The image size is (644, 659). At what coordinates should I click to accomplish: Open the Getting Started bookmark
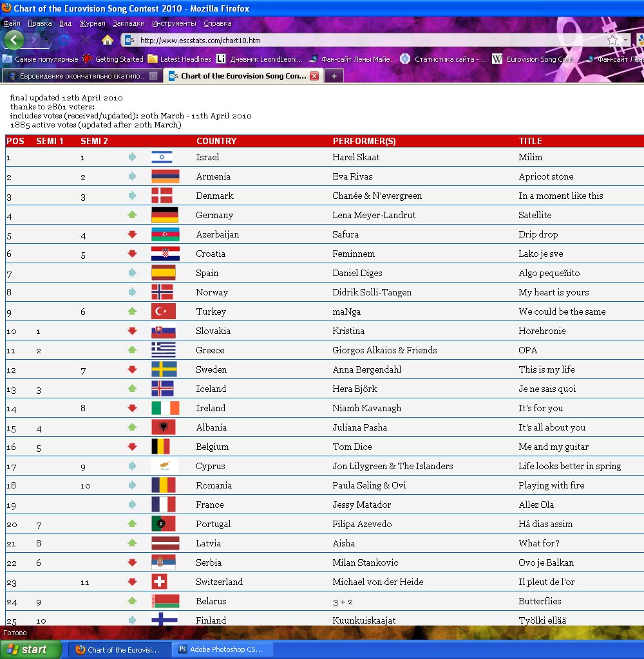coord(113,59)
